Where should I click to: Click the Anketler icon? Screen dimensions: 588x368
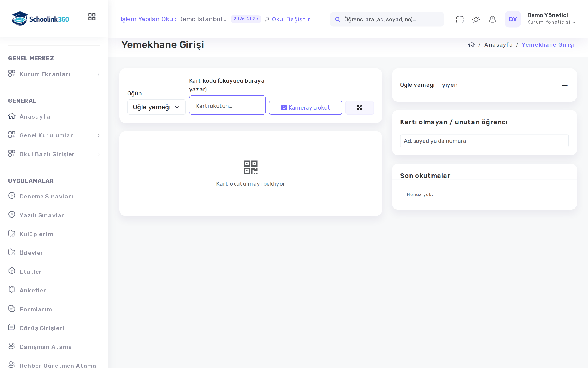pyautogui.click(x=12, y=290)
